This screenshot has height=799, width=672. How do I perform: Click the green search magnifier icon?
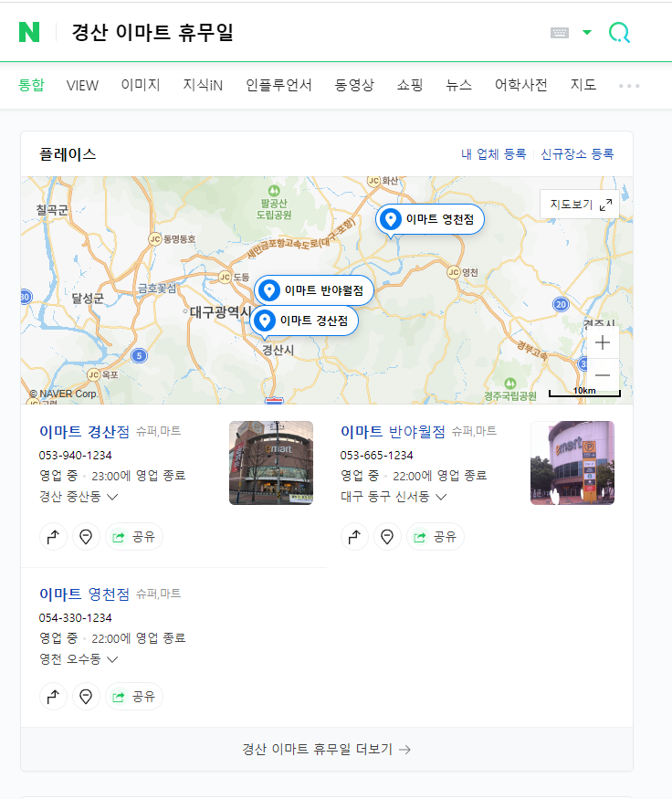[x=620, y=33]
